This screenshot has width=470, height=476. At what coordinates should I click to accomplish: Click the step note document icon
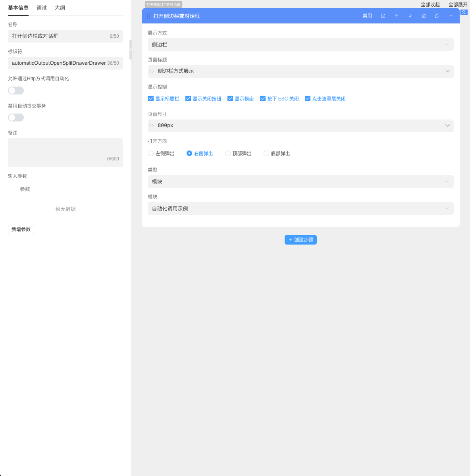pos(383,16)
